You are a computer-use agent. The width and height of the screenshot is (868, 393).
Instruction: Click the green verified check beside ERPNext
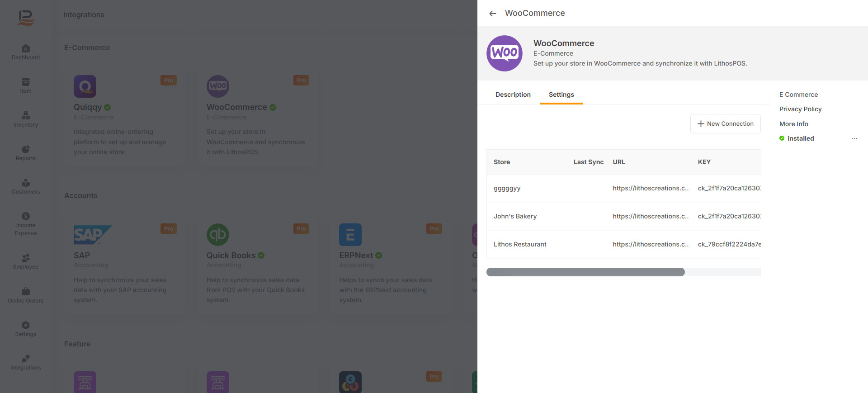(379, 256)
